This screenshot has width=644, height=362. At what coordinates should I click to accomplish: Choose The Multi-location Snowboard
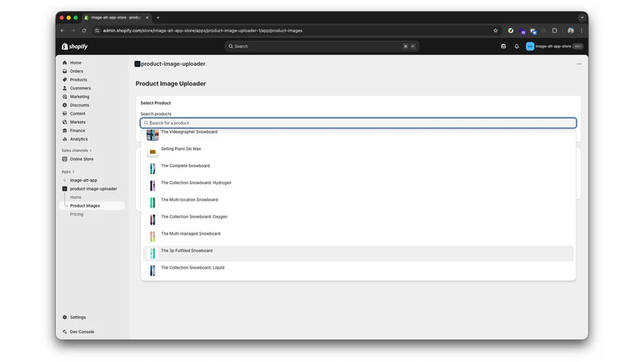(358, 203)
